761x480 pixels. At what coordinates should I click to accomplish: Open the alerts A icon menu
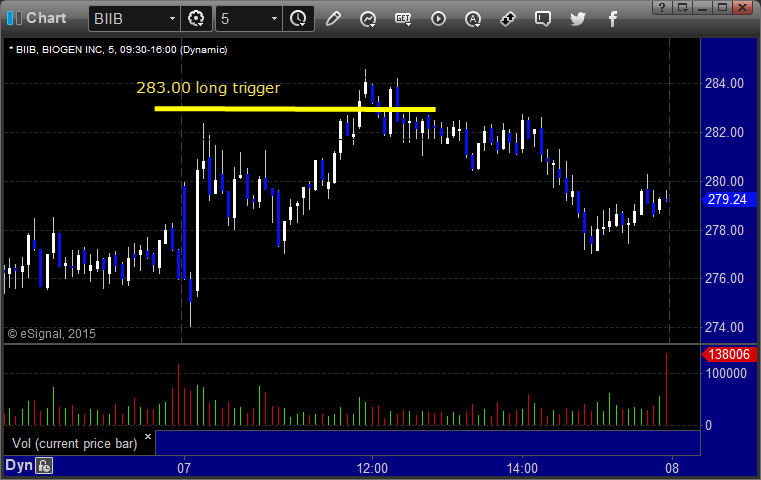pos(473,19)
